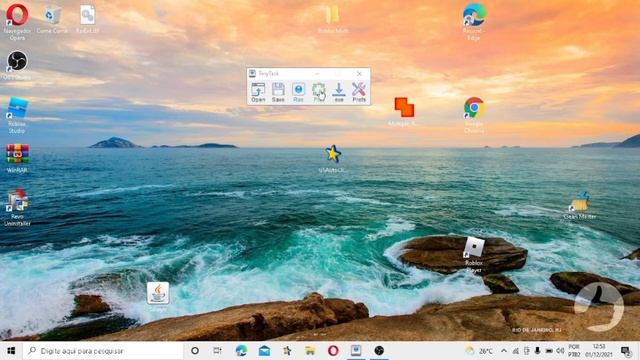640x360 pixels.
Task: Open Mail from the taskbar
Action: coord(264,351)
